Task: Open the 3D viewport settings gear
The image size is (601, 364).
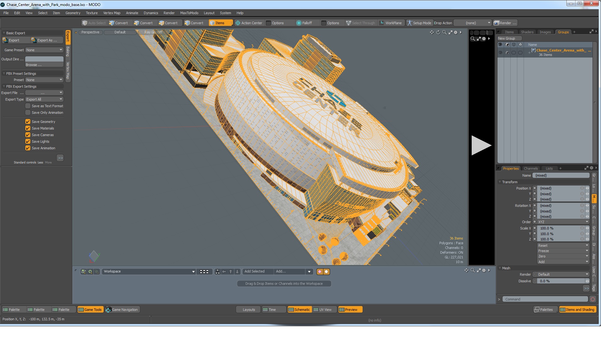Action: tap(456, 32)
